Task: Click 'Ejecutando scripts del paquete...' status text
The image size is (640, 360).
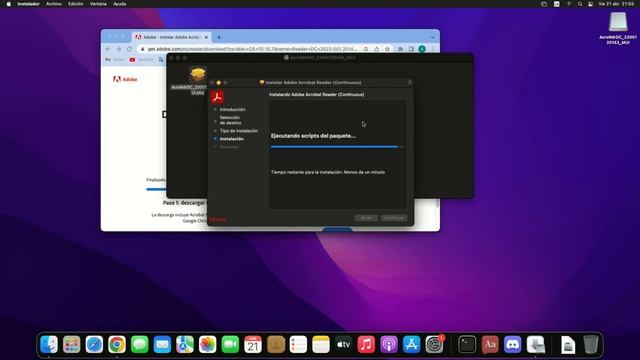Action: pyautogui.click(x=313, y=136)
